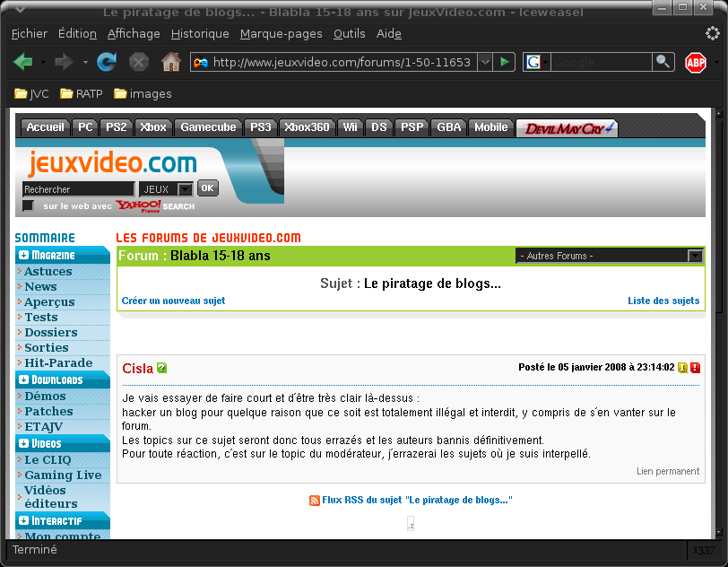Switch to the PS3 site tab
Image resolution: width=728 pixels, height=567 pixels.
[261, 127]
